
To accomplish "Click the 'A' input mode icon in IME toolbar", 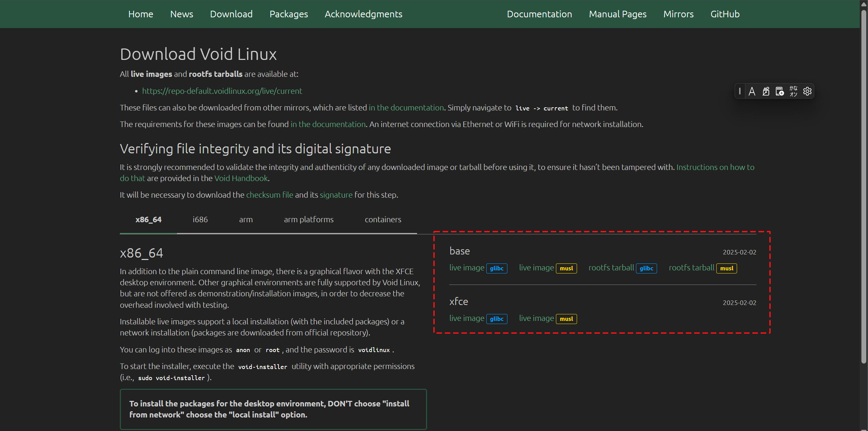I will pyautogui.click(x=752, y=91).
